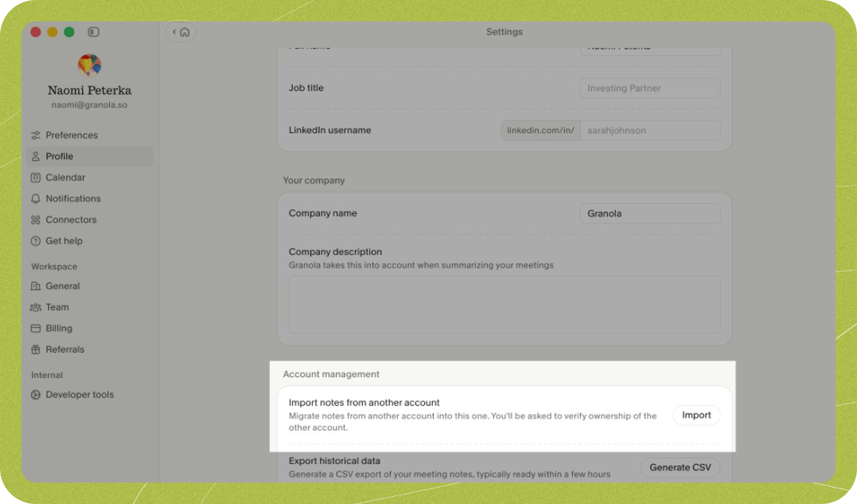Viewport: 857px width, 504px height.
Task: Click the naomi@granola.so email text
Action: click(89, 105)
